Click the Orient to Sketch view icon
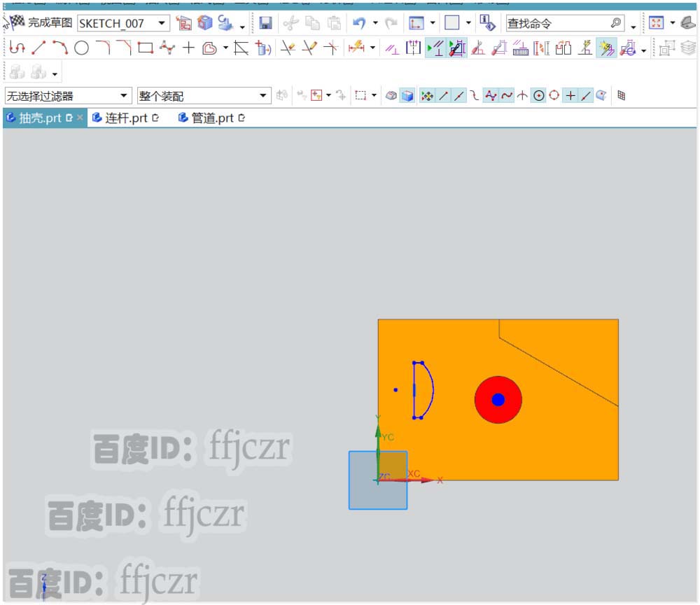Viewport: 700px width, 605px height. [x=183, y=23]
